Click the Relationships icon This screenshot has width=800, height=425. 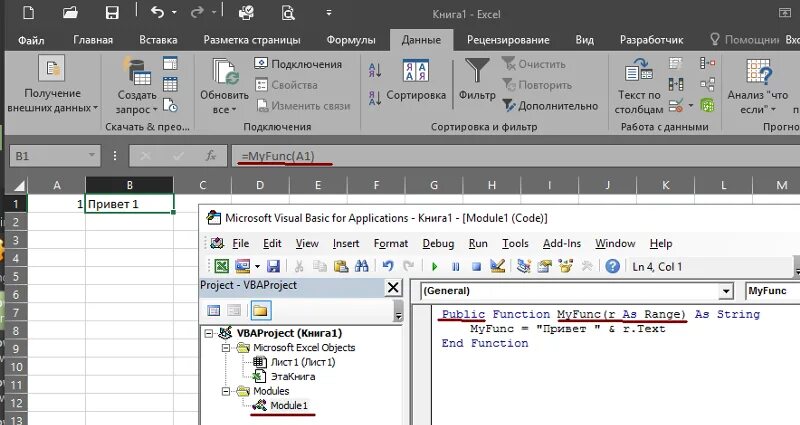707,84
